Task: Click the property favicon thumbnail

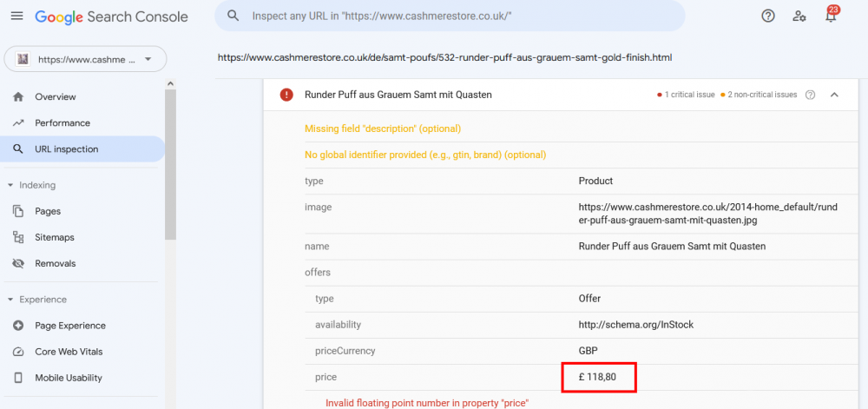Action: (23, 59)
